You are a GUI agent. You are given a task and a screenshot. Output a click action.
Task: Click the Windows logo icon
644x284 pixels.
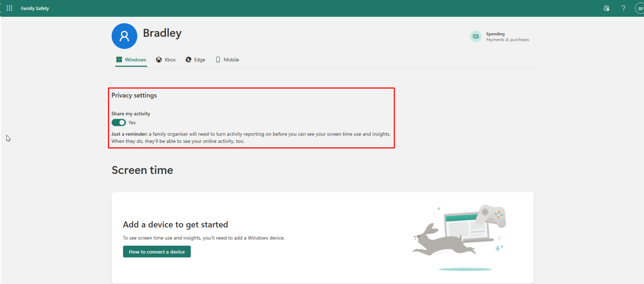point(119,60)
